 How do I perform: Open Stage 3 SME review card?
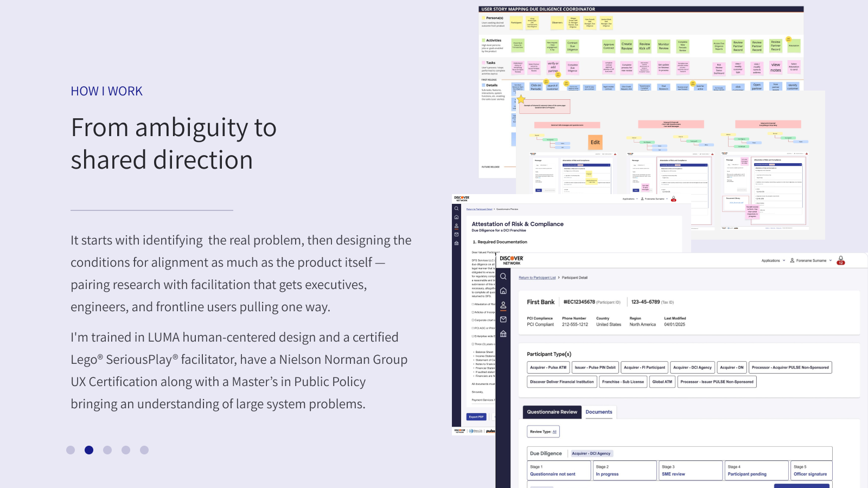tap(691, 471)
